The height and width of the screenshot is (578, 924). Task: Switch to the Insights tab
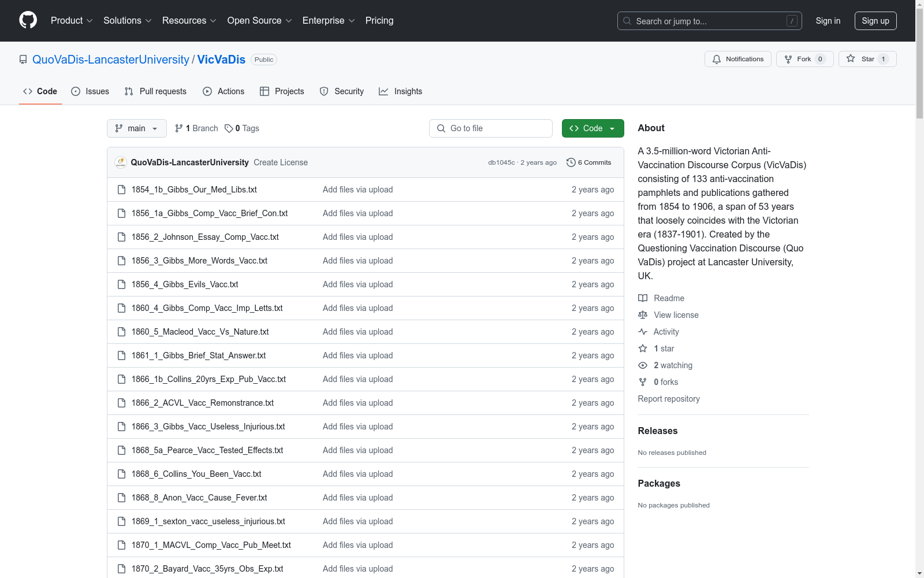pos(401,91)
